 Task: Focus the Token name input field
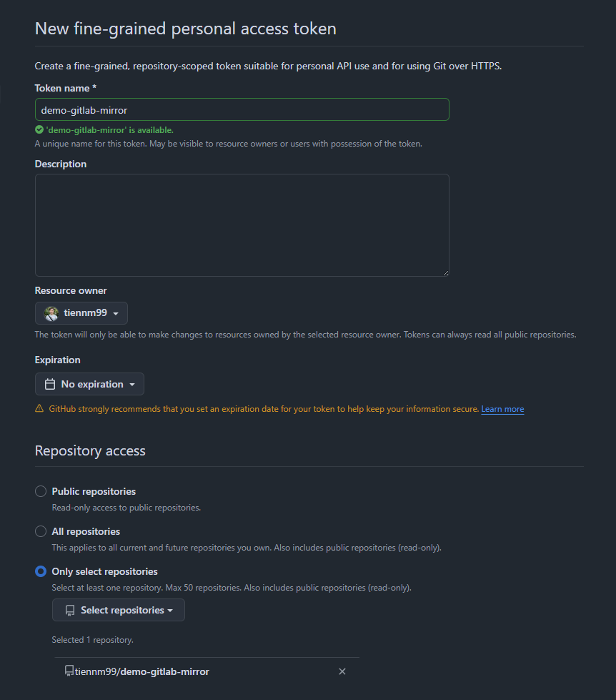click(242, 109)
